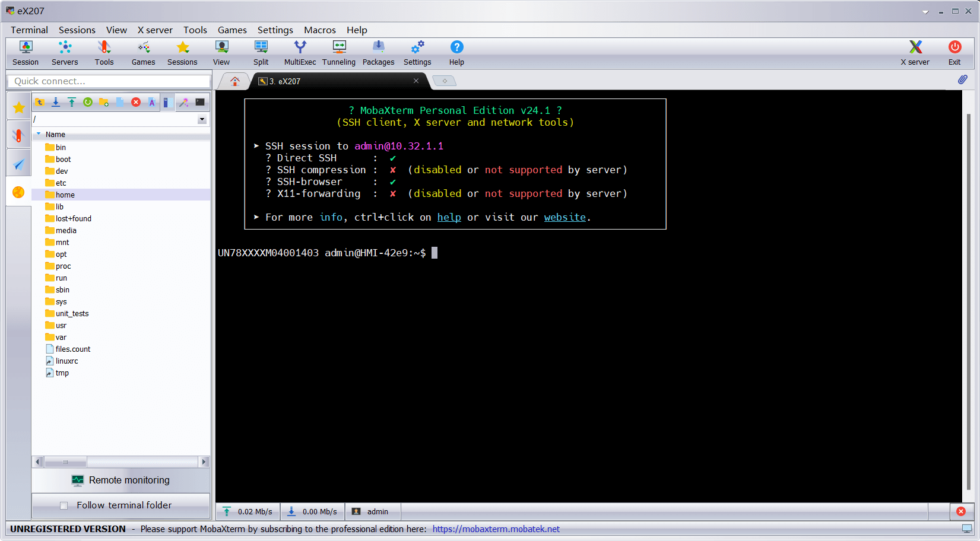Viewport: 980px width, 541px height.
Task: Open the Macros menu
Action: (x=319, y=30)
